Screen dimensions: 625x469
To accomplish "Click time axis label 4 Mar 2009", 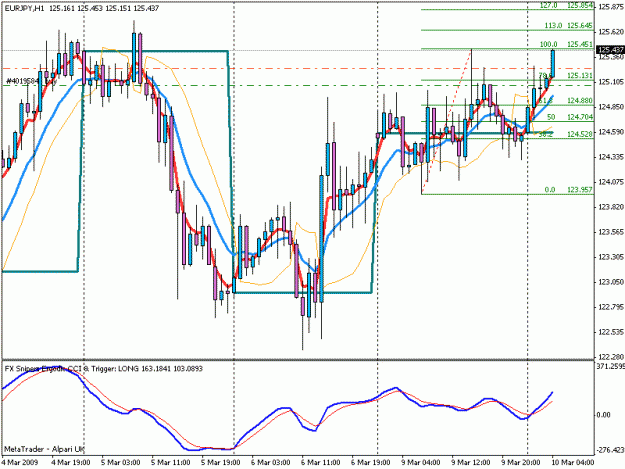I will (20, 463).
